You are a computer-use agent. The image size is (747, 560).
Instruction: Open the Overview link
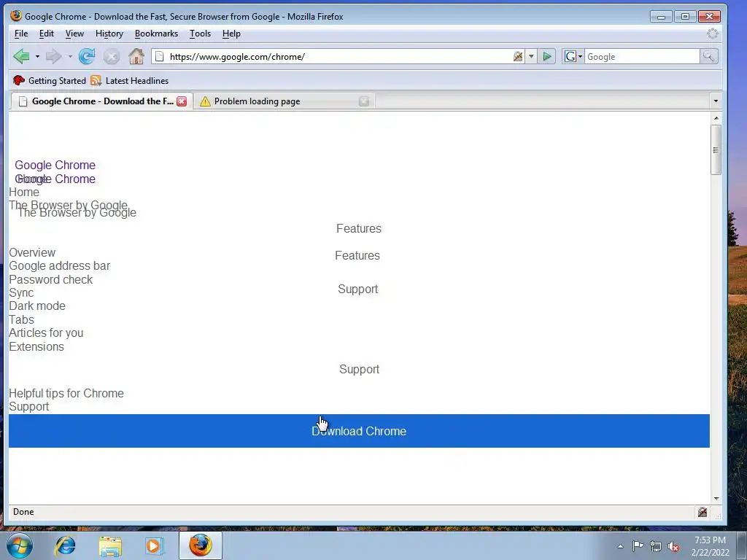click(32, 253)
